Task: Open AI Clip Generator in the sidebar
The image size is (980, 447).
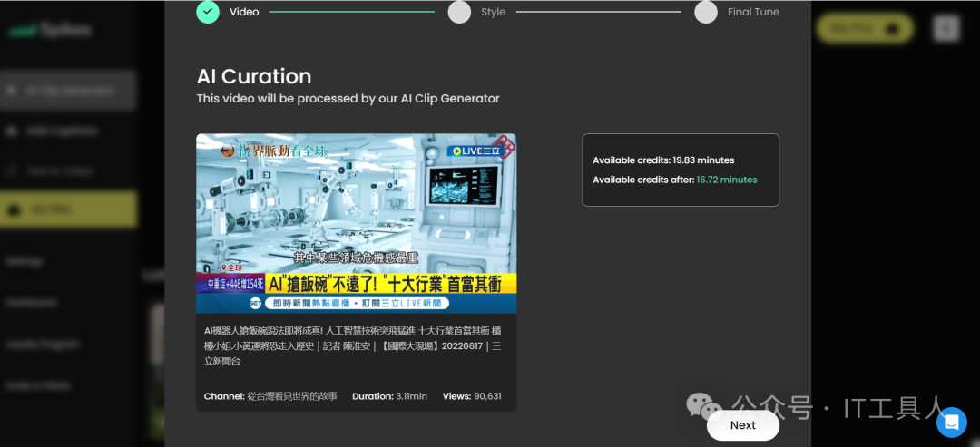Action: click(x=68, y=91)
